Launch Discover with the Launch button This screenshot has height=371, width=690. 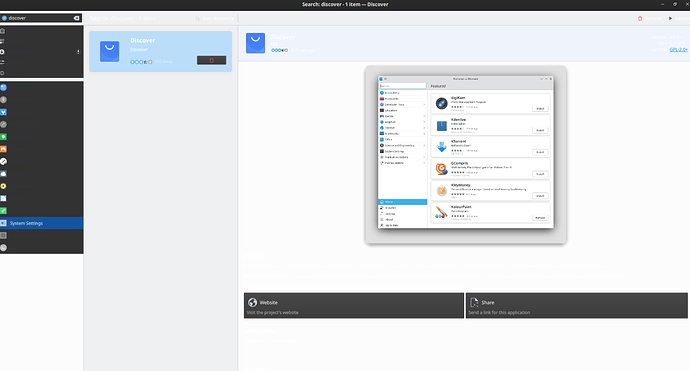[x=679, y=18]
